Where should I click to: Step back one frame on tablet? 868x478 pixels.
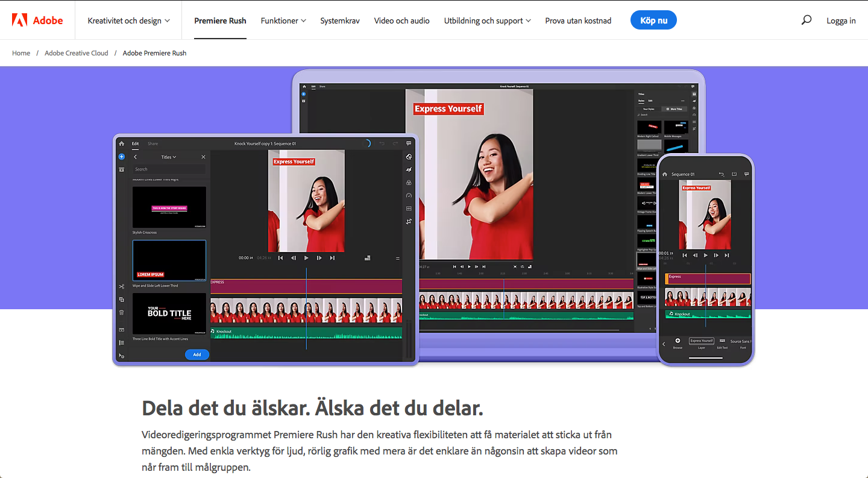point(294,258)
